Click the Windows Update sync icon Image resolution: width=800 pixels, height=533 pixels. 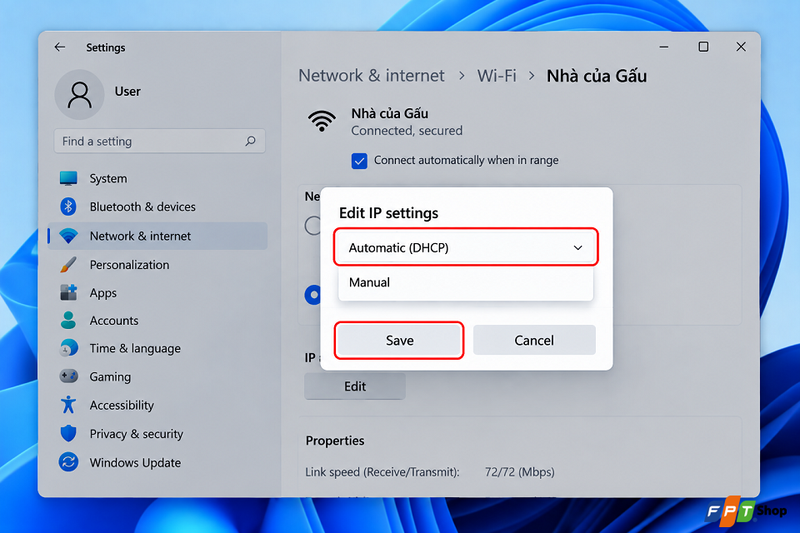coord(68,462)
